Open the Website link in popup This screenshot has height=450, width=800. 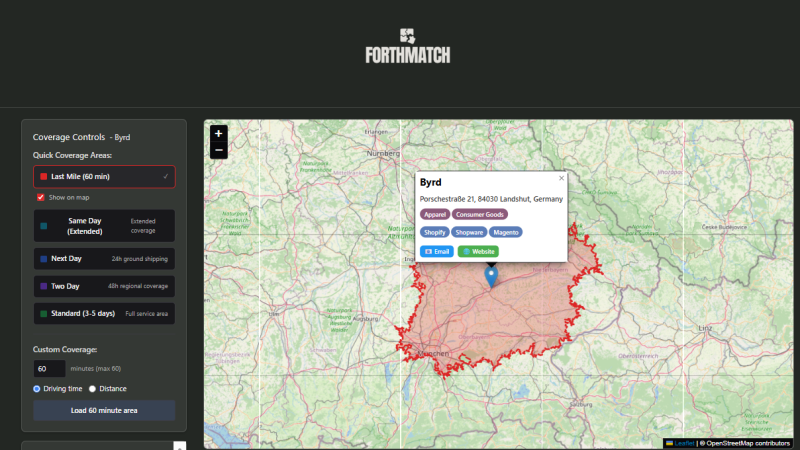coord(478,252)
